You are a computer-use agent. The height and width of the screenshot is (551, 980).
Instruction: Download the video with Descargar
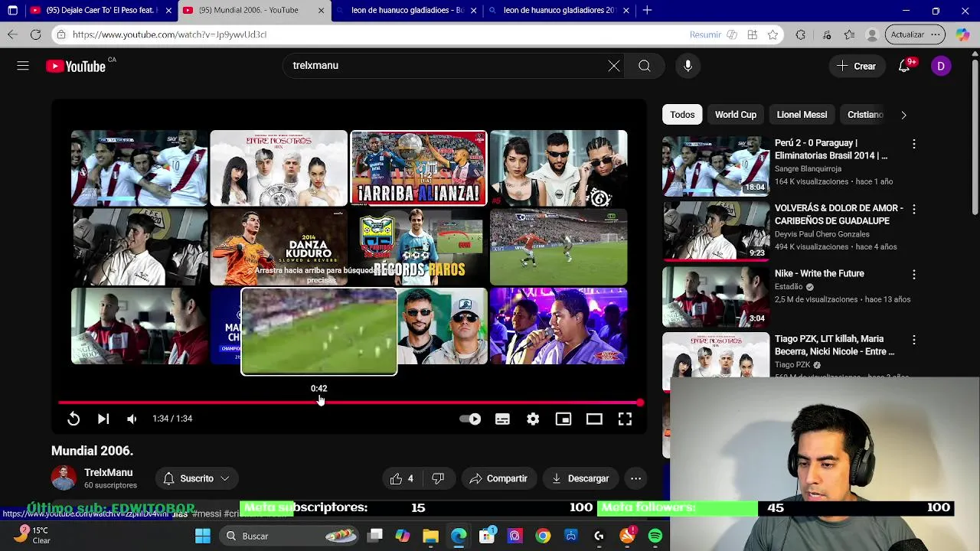580,478
